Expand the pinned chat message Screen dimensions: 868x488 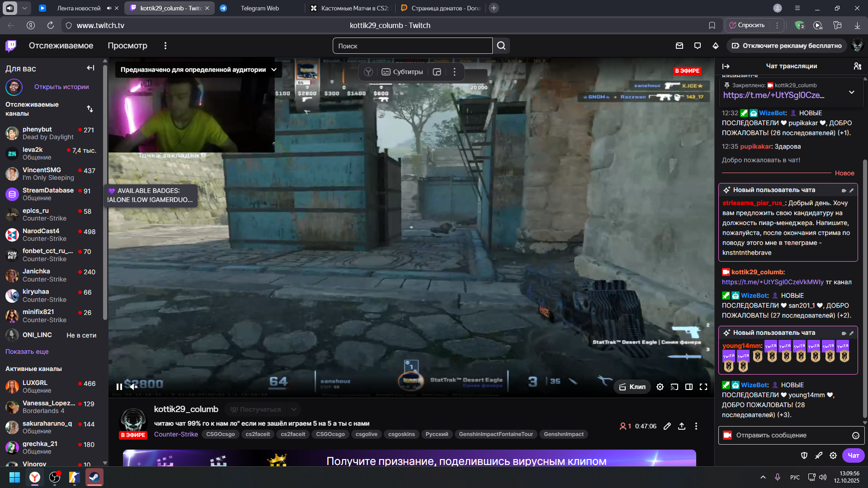pos(852,92)
